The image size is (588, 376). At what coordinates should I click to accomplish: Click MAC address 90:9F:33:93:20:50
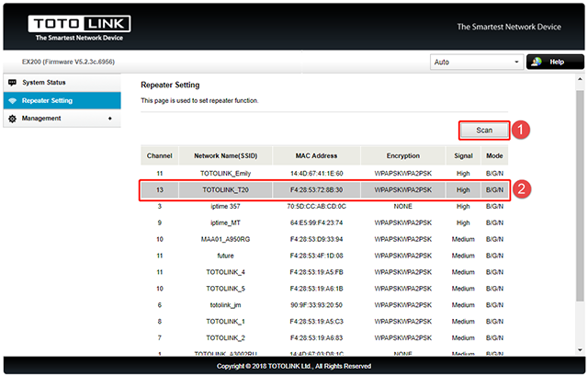(316, 305)
